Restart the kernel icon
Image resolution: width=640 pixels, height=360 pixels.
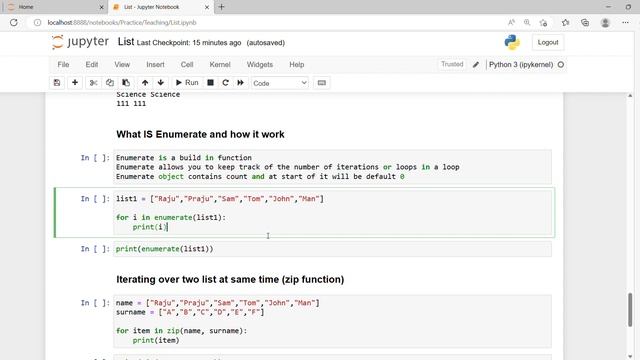225,83
